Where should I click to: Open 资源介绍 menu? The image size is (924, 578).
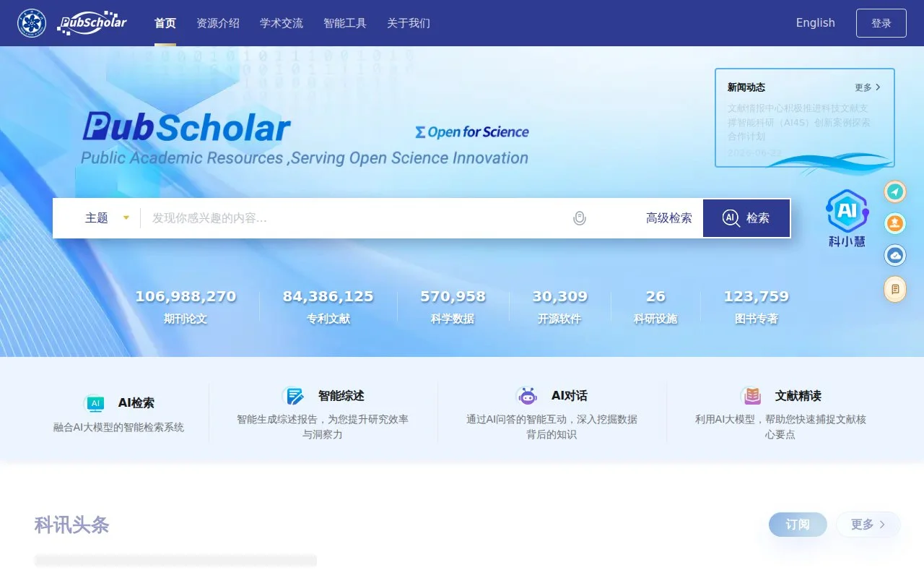[218, 23]
